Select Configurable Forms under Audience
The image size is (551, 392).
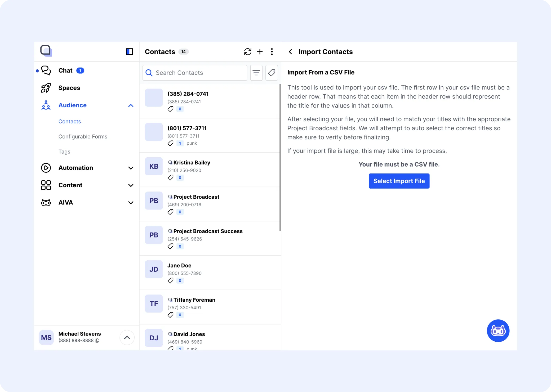tap(83, 136)
